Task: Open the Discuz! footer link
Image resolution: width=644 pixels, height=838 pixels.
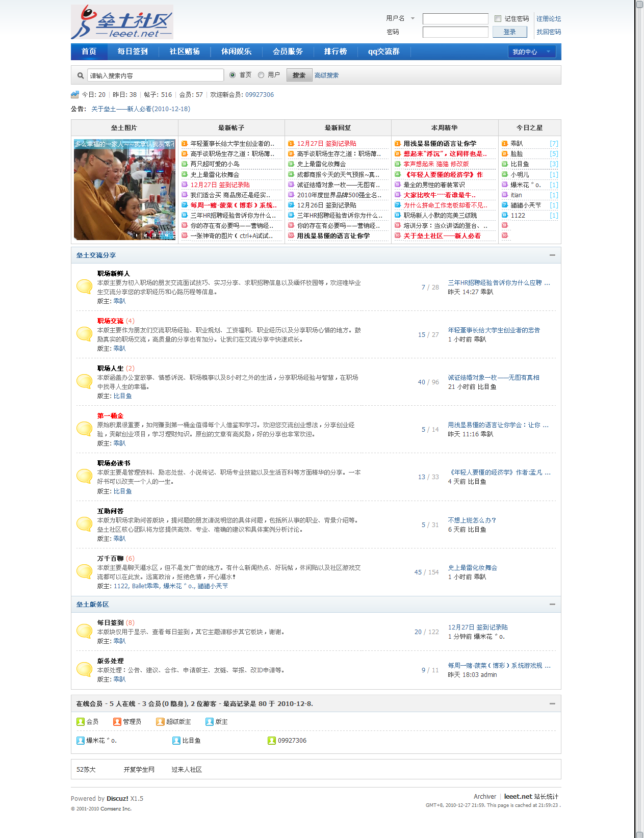Action: (x=117, y=799)
